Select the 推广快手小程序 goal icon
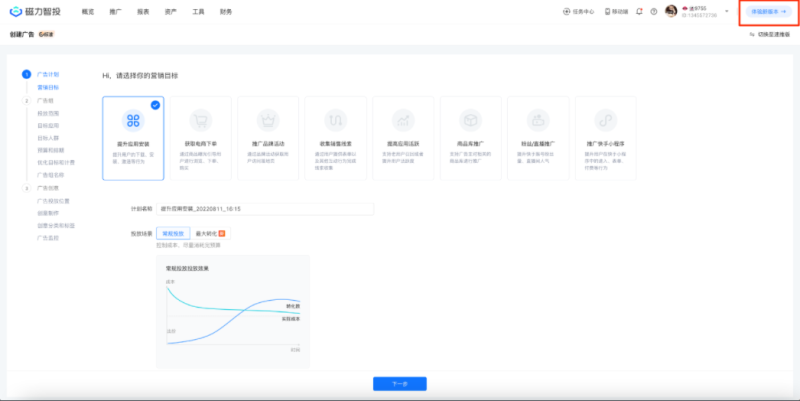The width and height of the screenshot is (800, 401). (x=606, y=120)
